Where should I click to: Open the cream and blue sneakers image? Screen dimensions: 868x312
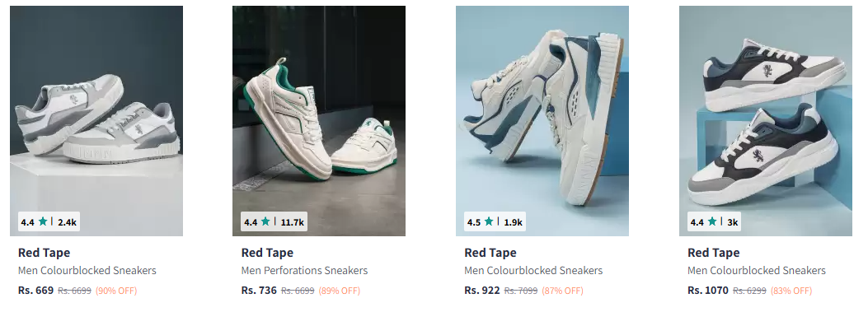[542, 120]
